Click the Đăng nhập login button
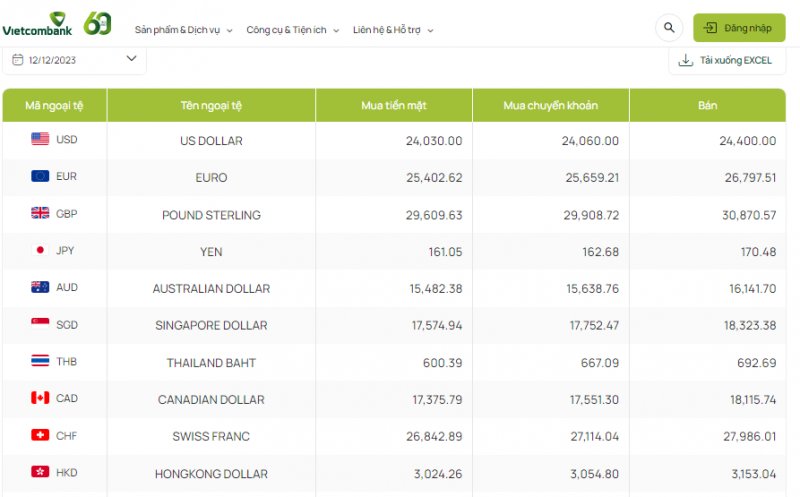This screenshot has height=497, width=800. tap(739, 28)
